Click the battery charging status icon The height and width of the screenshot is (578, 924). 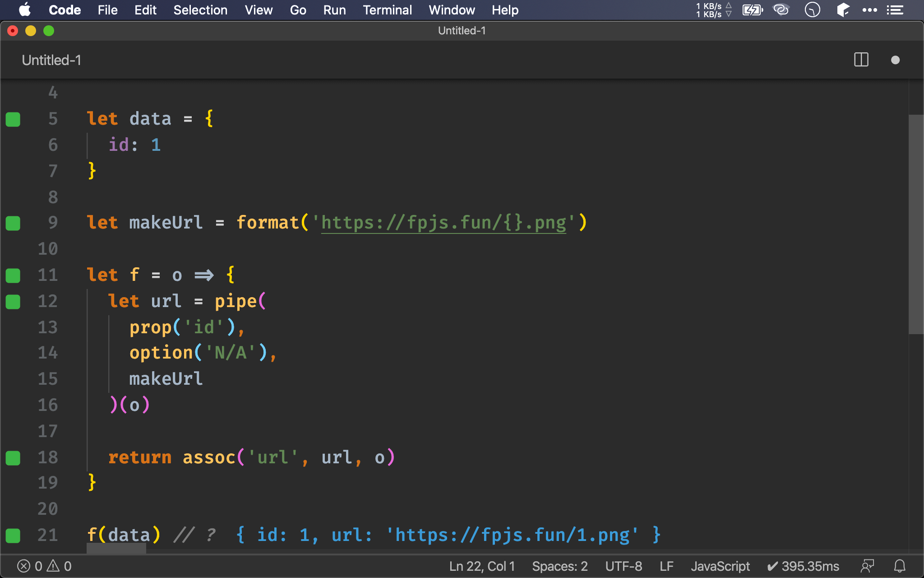click(x=753, y=10)
